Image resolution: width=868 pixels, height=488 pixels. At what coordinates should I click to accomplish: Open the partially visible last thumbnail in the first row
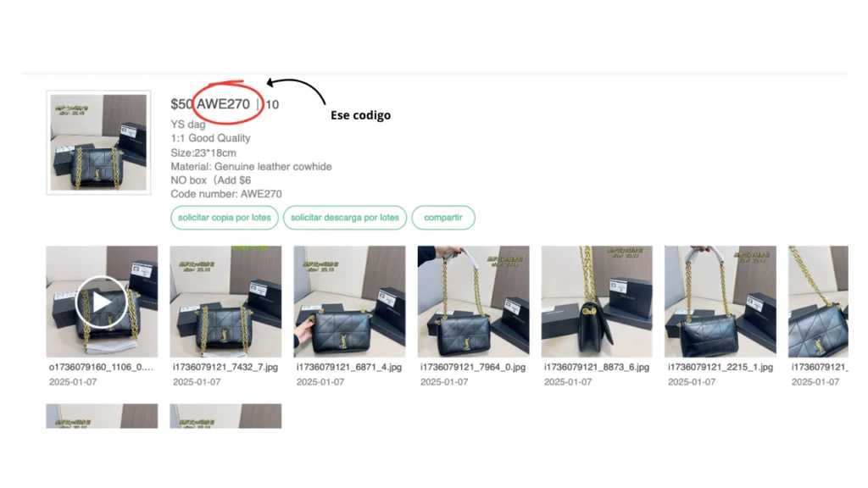coord(818,302)
